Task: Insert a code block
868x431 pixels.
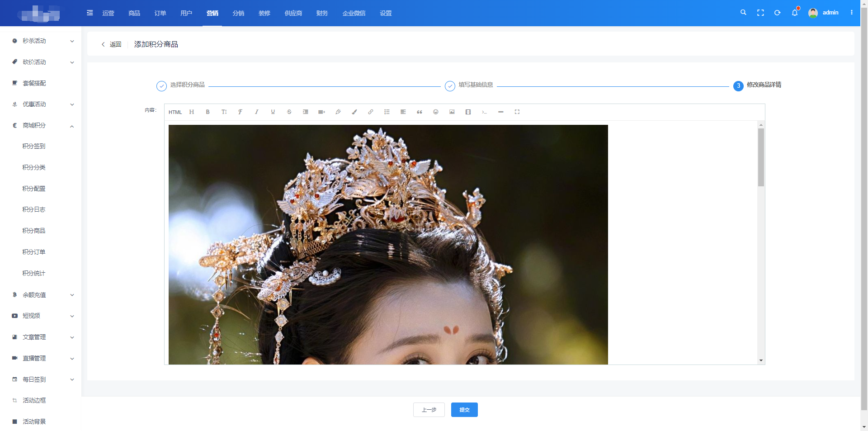Action: 485,112
